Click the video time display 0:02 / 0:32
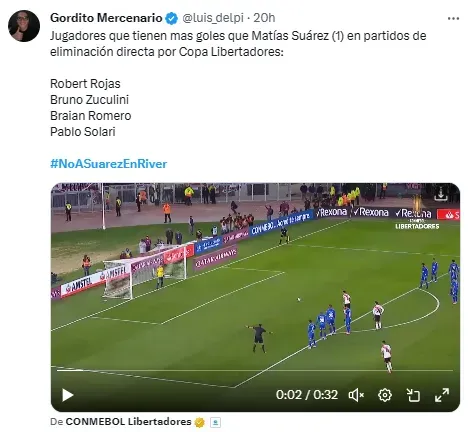The width and height of the screenshot is (470, 432). [x=307, y=395]
